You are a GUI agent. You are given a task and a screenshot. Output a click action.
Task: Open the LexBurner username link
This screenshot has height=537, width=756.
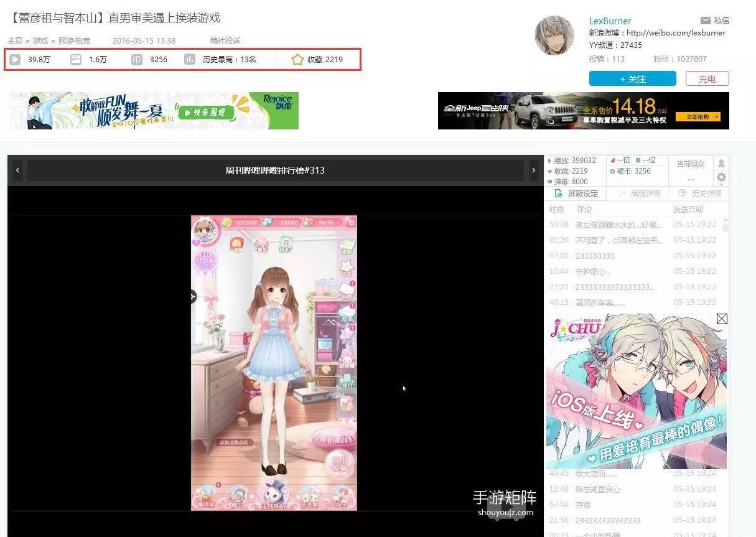point(610,21)
